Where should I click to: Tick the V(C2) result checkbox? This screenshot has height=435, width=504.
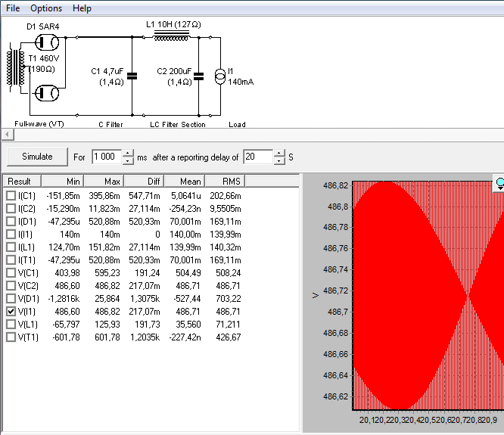(x=11, y=286)
